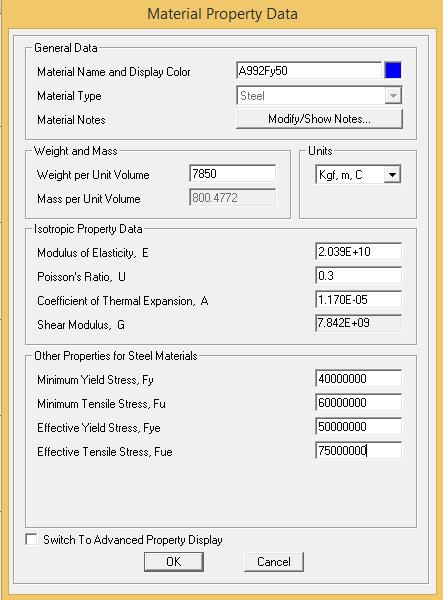Click the Mass per Unit Volume value box
Image resolution: width=443 pixels, height=600 pixels.
click(x=233, y=198)
